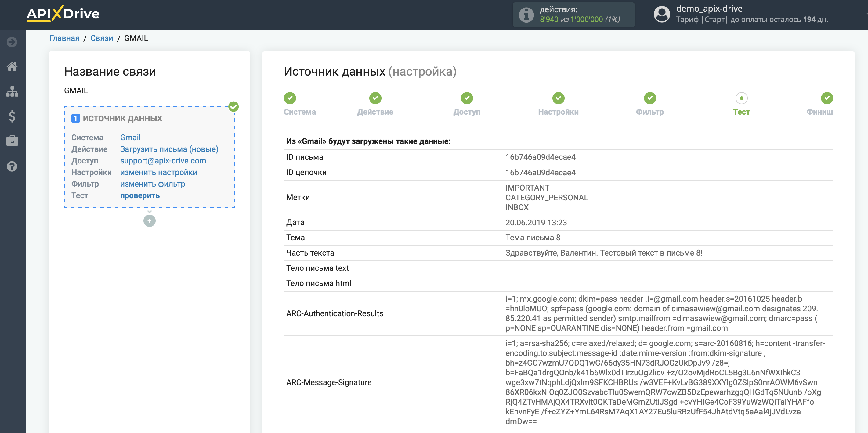Click the green check on the data source block
This screenshot has width=868, height=433.
pyautogui.click(x=233, y=107)
